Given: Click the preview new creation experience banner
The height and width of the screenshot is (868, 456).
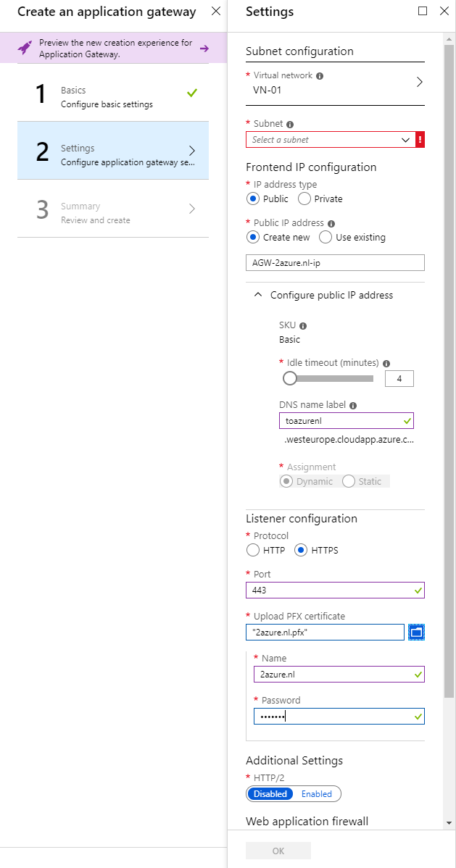Looking at the screenshot, I should click(x=114, y=48).
